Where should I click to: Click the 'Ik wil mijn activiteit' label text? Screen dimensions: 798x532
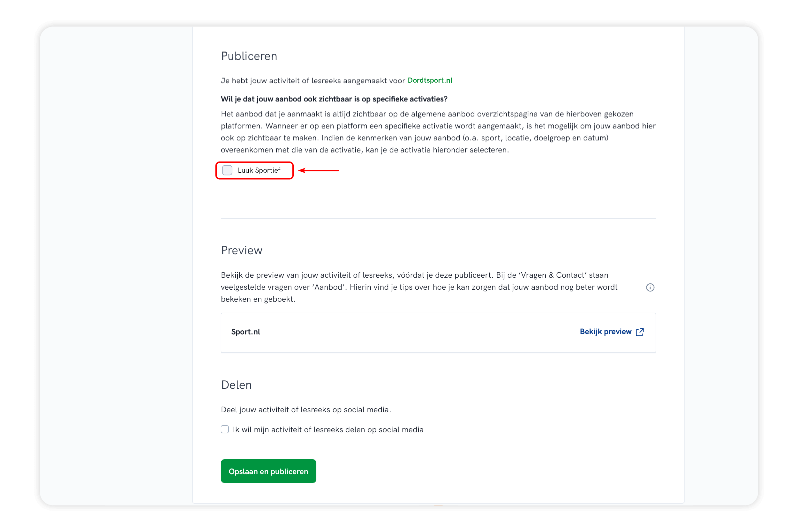pyautogui.click(x=328, y=430)
